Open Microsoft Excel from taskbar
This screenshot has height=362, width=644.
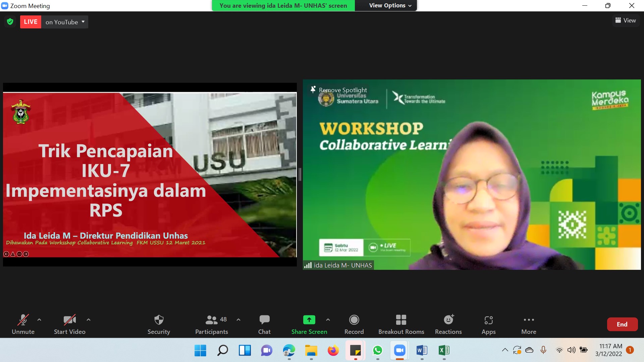click(x=444, y=351)
